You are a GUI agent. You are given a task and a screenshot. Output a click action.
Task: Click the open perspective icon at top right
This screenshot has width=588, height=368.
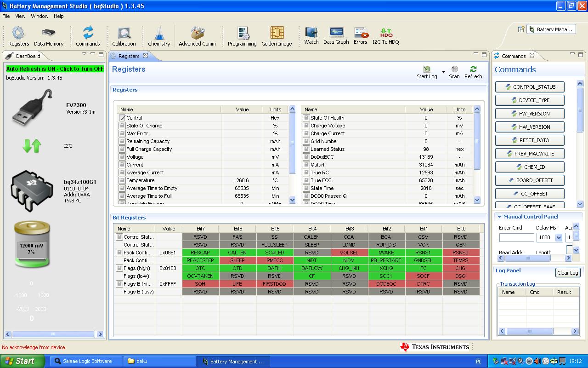pos(521,29)
